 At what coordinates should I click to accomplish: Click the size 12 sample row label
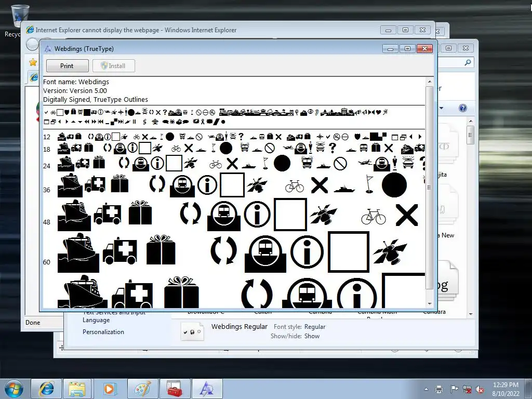pyautogui.click(x=46, y=137)
